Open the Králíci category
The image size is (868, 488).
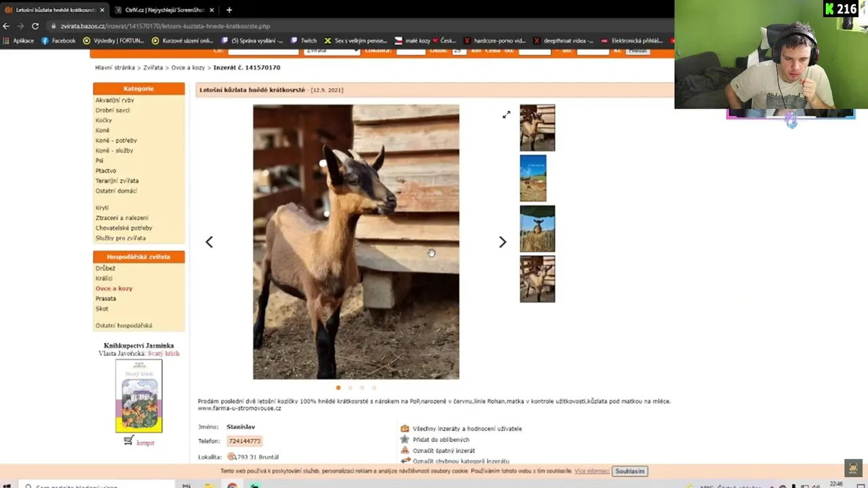(104, 279)
